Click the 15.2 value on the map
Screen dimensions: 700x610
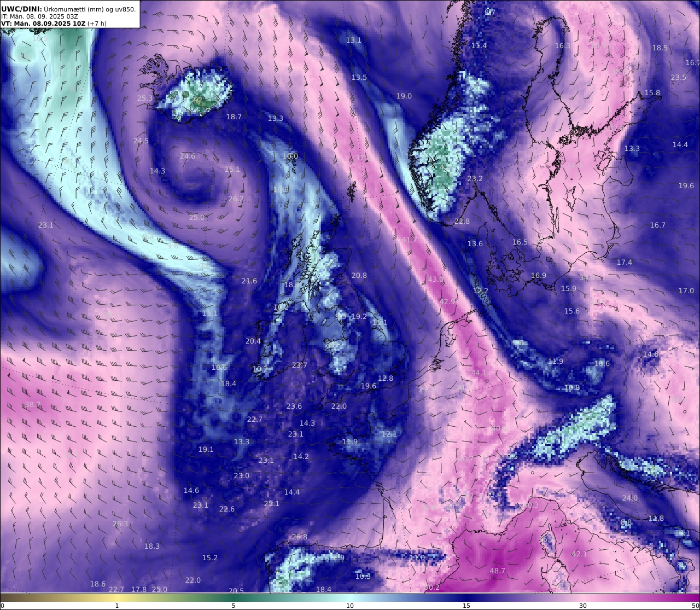coord(210,557)
